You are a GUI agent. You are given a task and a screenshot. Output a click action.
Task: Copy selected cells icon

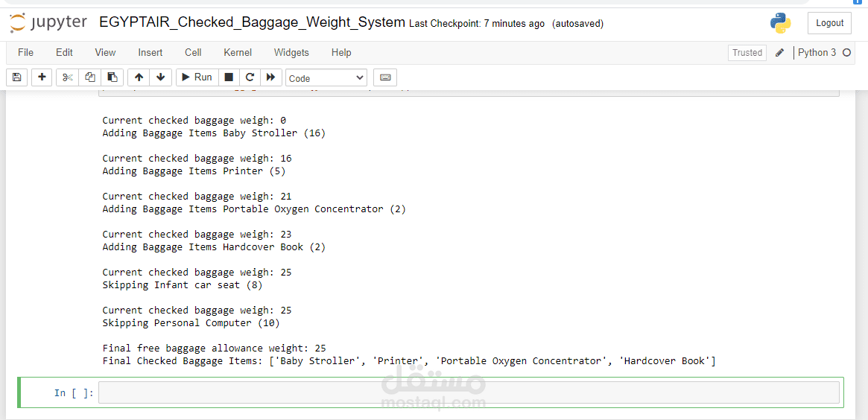pyautogui.click(x=90, y=77)
